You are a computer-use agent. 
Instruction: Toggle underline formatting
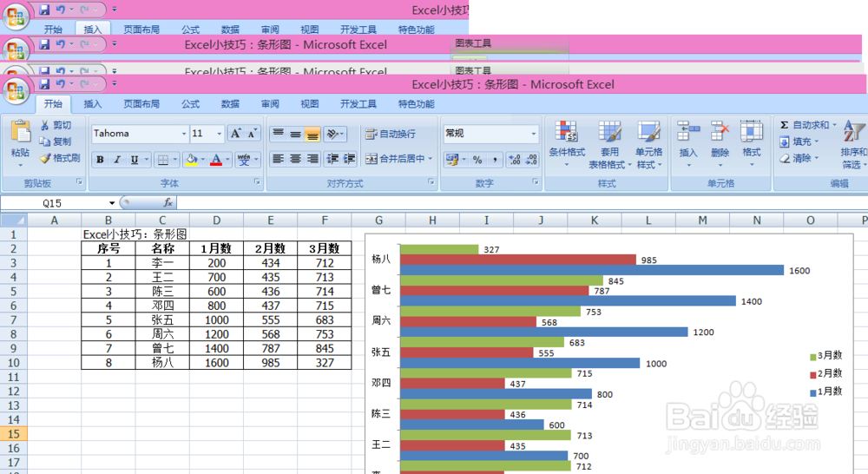pyautogui.click(x=134, y=160)
